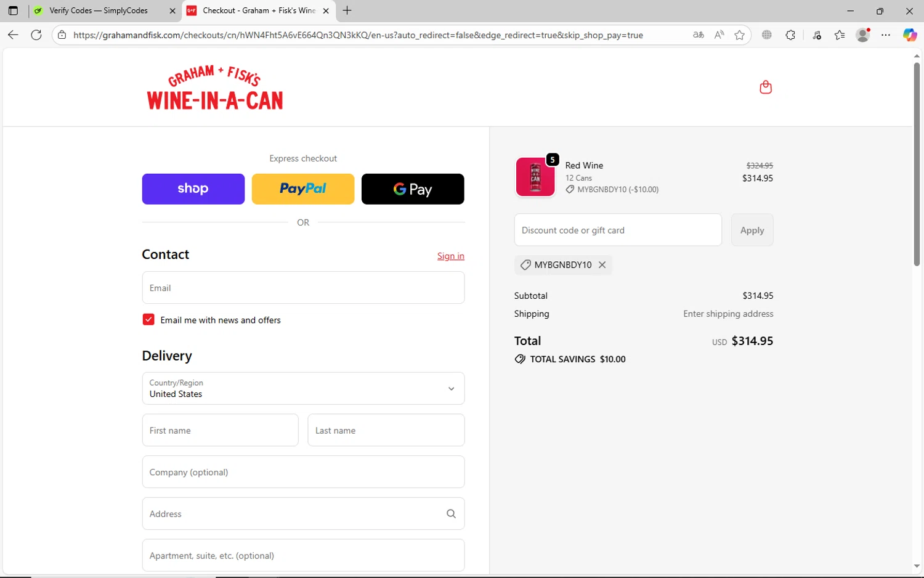Click MYBGNBDY10 (-$10.00) line item text
924x578 pixels.
(x=618, y=190)
